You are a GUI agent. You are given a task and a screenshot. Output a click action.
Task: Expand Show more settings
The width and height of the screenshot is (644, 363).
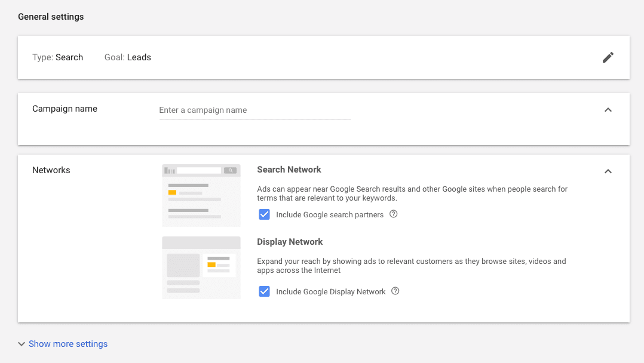coord(68,344)
